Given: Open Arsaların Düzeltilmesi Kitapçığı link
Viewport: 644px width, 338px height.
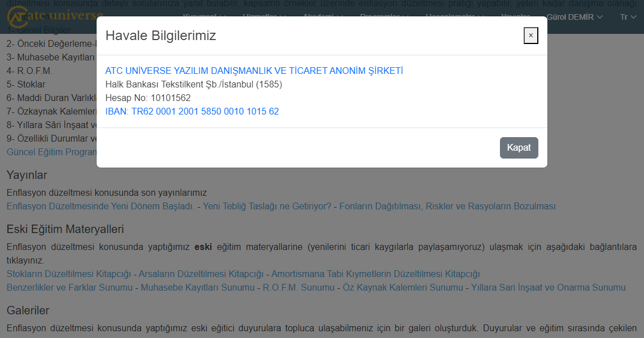Looking at the screenshot, I should pos(201,274).
